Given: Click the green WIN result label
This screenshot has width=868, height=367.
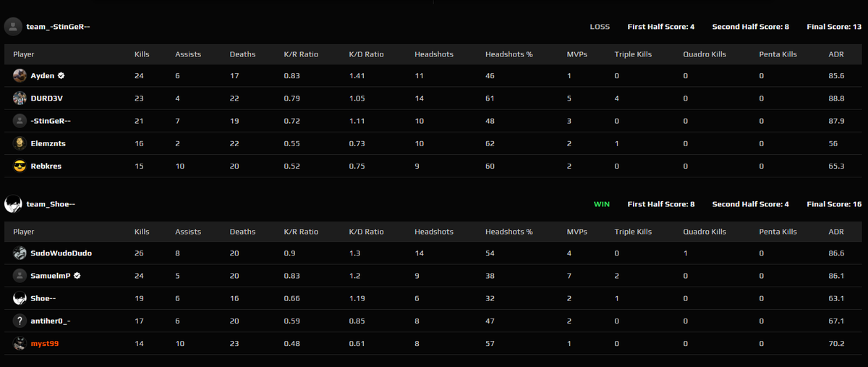Looking at the screenshot, I should tap(602, 204).
